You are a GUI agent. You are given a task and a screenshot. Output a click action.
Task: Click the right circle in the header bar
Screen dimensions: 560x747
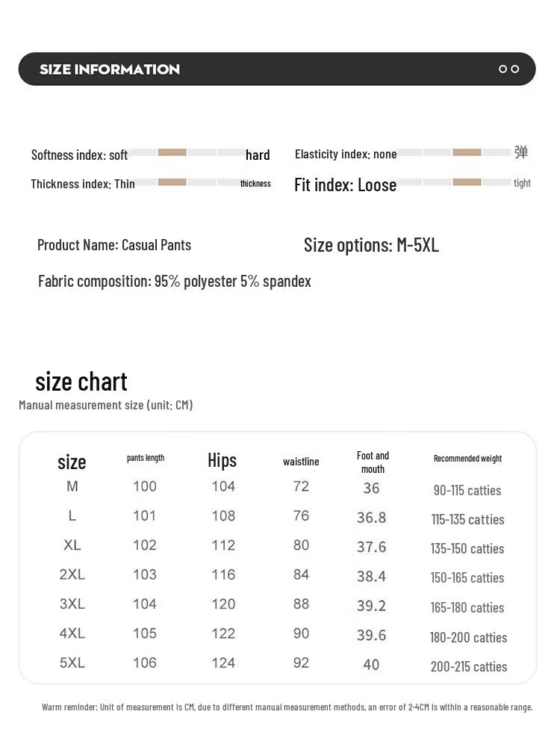515,69
